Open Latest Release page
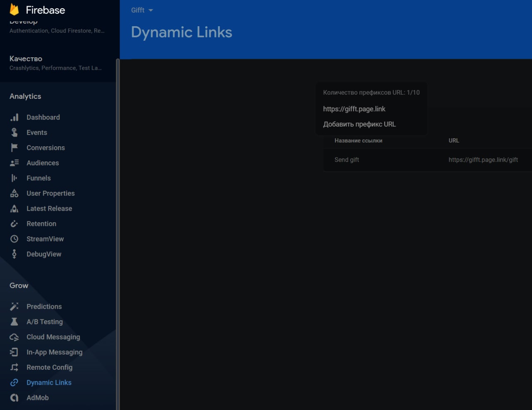The height and width of the screenshot is (410, 532). coord(49,209)
